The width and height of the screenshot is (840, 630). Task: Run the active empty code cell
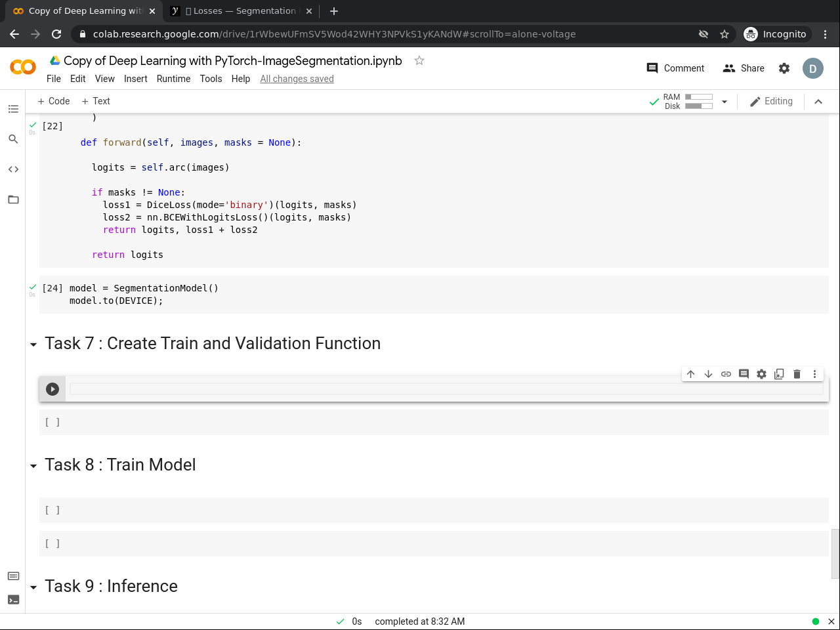click(x=52, y=389)
